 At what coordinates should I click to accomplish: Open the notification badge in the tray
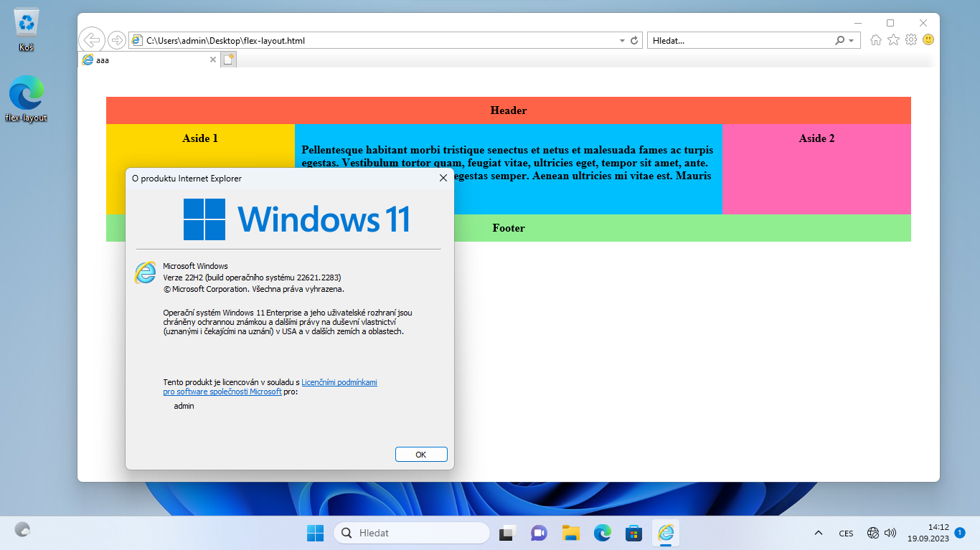point(960,533)
